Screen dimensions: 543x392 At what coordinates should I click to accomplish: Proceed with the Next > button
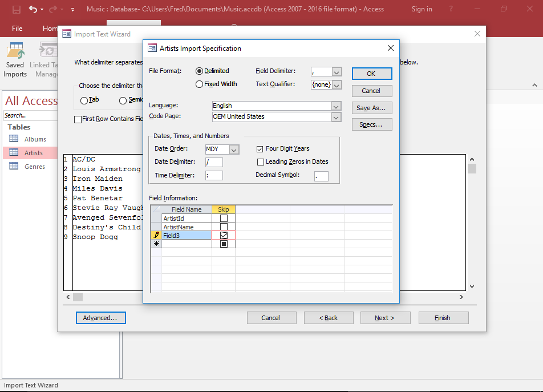click(x=386, y=318)
